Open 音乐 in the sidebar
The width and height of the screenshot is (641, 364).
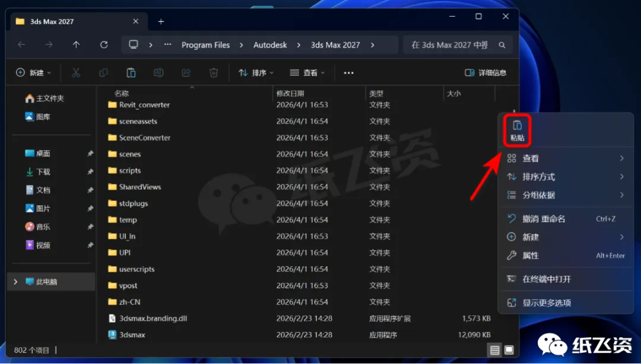(37, 226)
